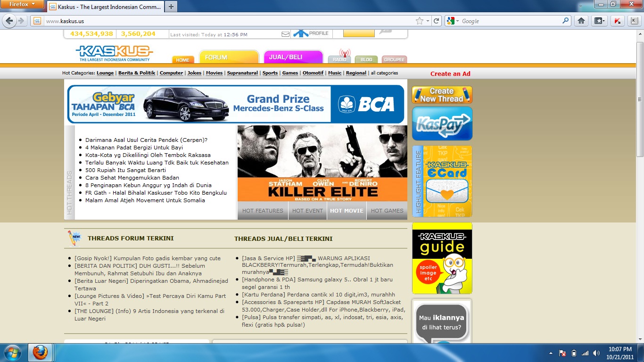
Task: Open the Supranatural hot category link
Action: pyautogui.click(x=242, y=73)
